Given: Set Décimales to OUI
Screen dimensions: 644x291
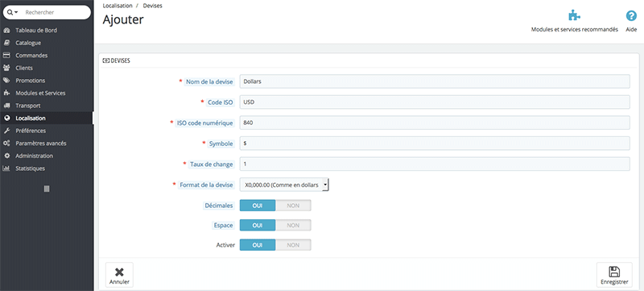Looking at the screenshot, I should point(257,206).
